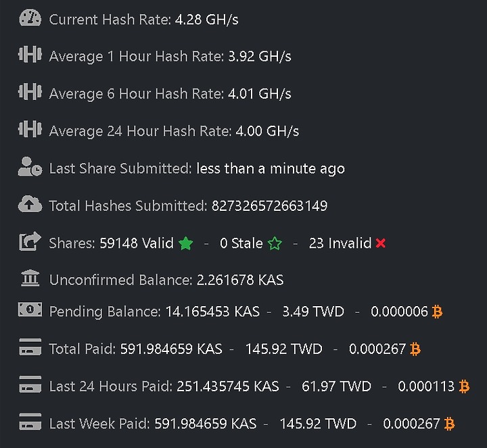Screen dimensions: 487x448
Task: Click the orange Bitcoin symbol on Total Paid row
Action: coord(415,349)
